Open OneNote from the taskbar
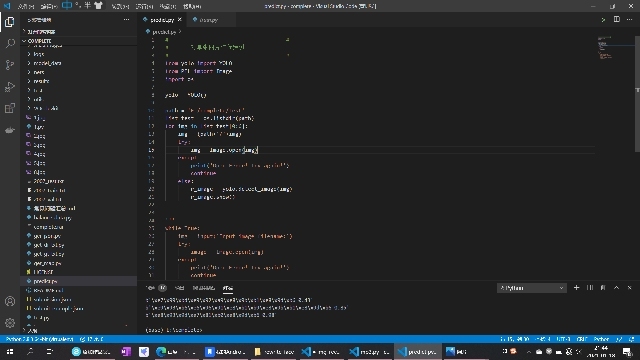The width and height of the screenshot is (640, 360). 126,351
